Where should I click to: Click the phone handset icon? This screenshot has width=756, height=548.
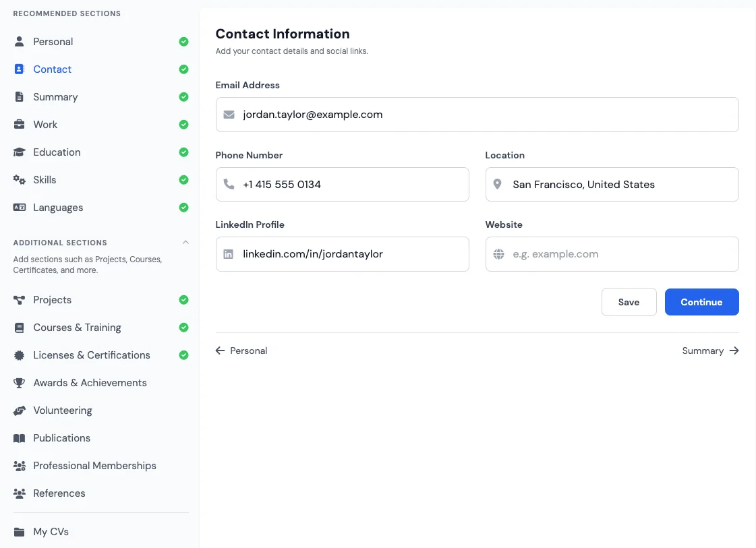click(x=229, y=184)
